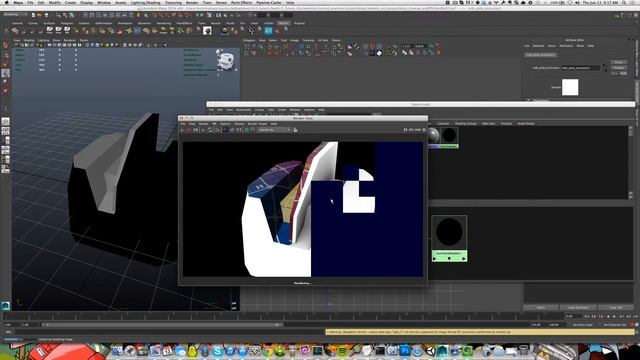The width and height of the screenshot is (640, 360).
Task: Click the surfaceShader1 node in work area
Action: coord(449,239)
